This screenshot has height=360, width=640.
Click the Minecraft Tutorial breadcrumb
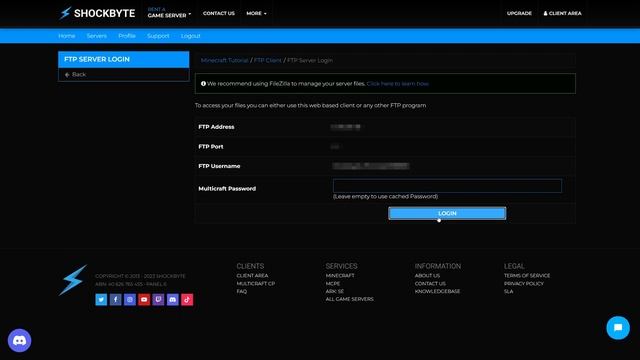pos(224,60)
